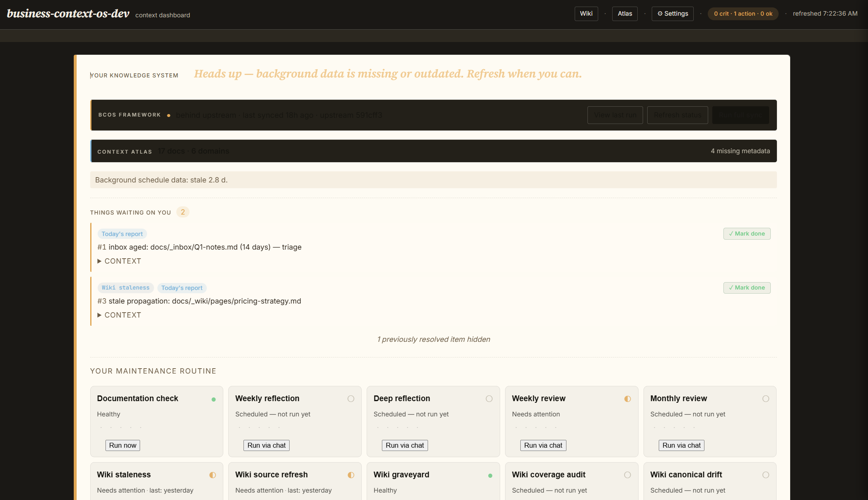
Task: Open the Atlas page from the header
Action: point(625,14)
